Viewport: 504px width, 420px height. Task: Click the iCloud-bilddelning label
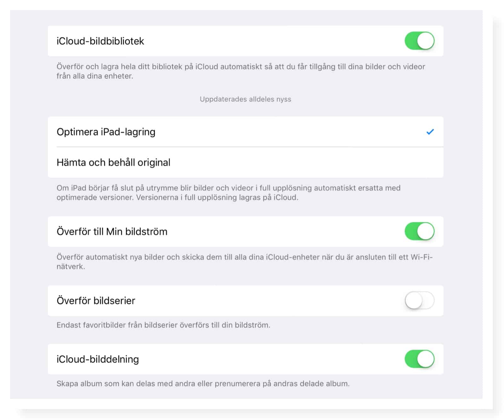(x=98, y=359)
